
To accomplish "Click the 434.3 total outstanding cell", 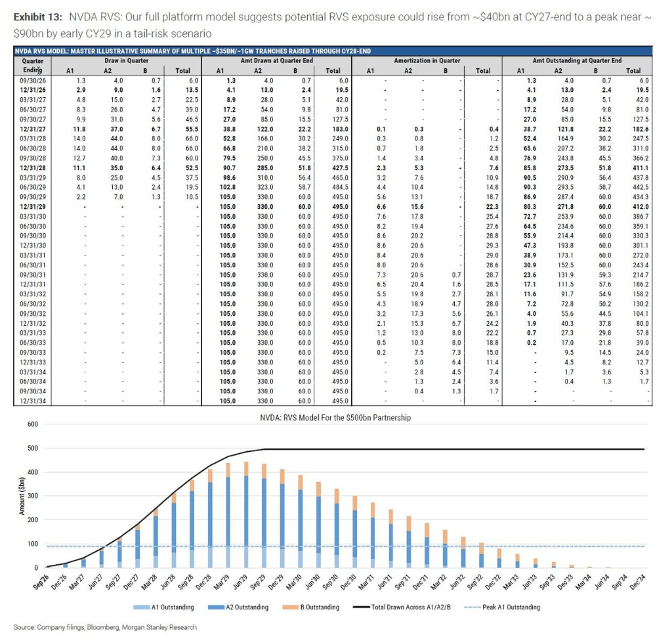I will [x=640, y=197].
